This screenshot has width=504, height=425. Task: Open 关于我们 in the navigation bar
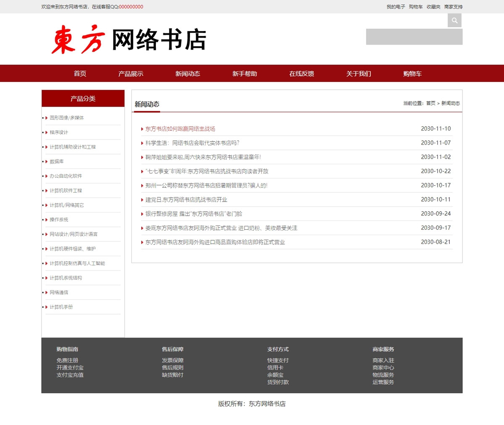tap(359, 73)
